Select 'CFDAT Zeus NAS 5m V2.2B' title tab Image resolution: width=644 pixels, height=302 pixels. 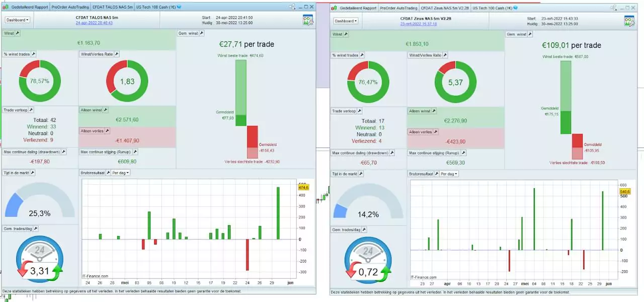(445, 8)
